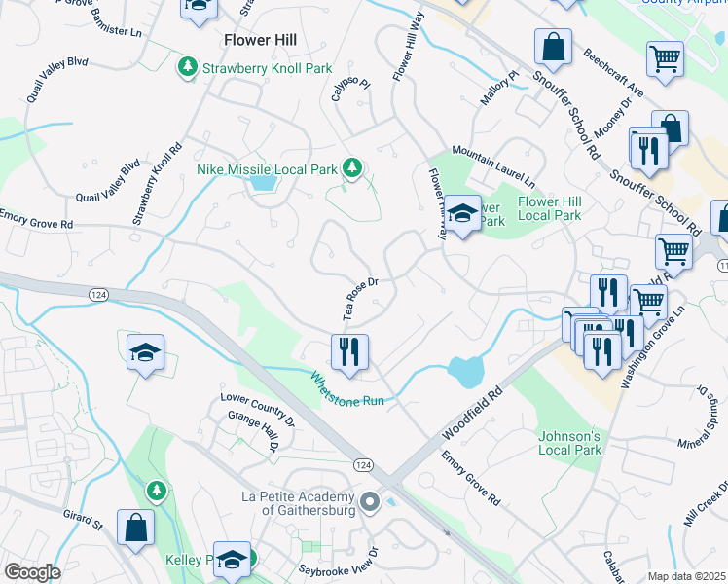728x584 pixels.
Task: Select the school marker at Kelley Park
Action: coord(233,562)
